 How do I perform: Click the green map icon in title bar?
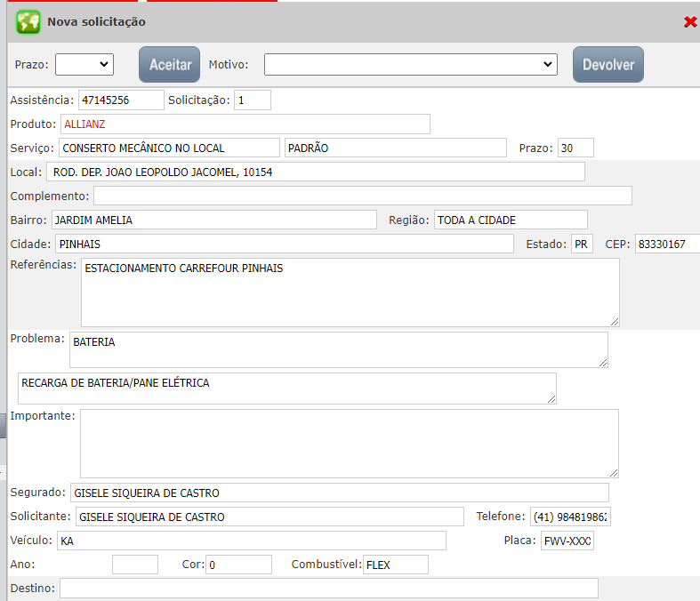click(28, 21)
